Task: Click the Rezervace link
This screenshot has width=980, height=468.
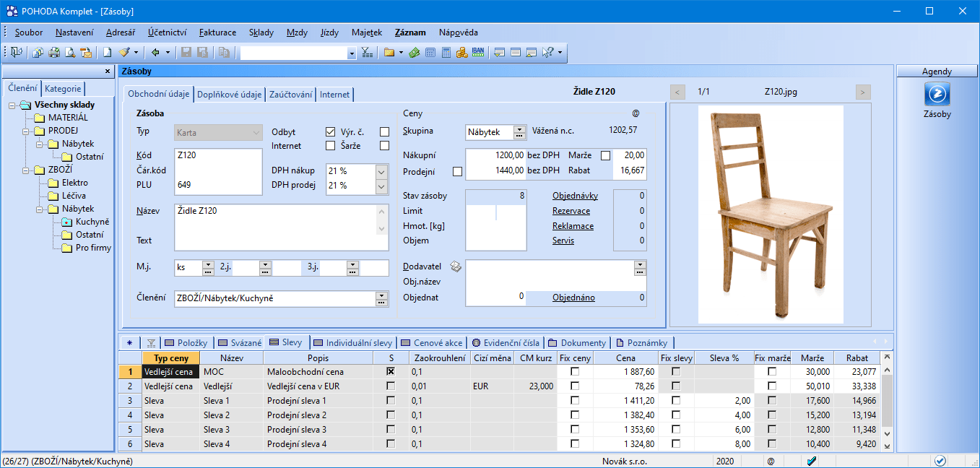Action: (571, 211)
